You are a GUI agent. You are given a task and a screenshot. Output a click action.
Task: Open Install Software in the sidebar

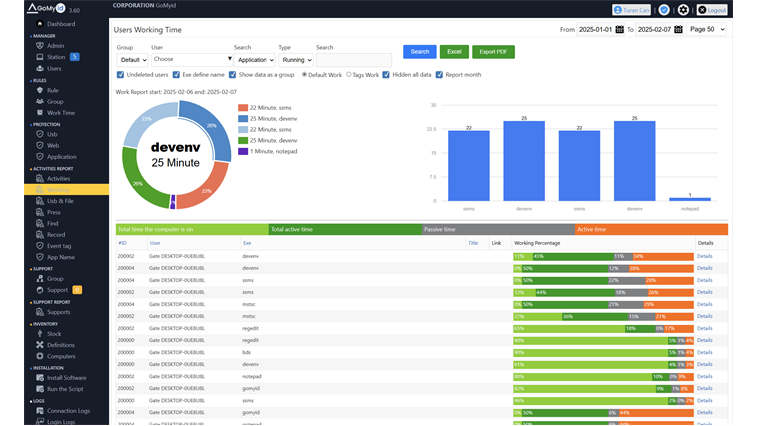[66, 378]
